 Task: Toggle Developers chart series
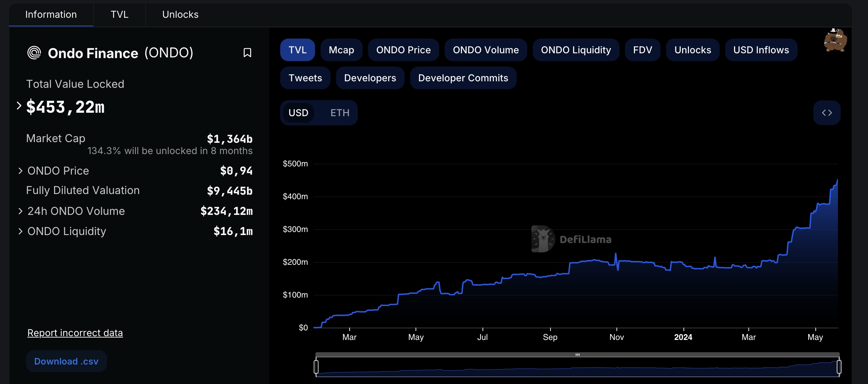pos(370,78)
